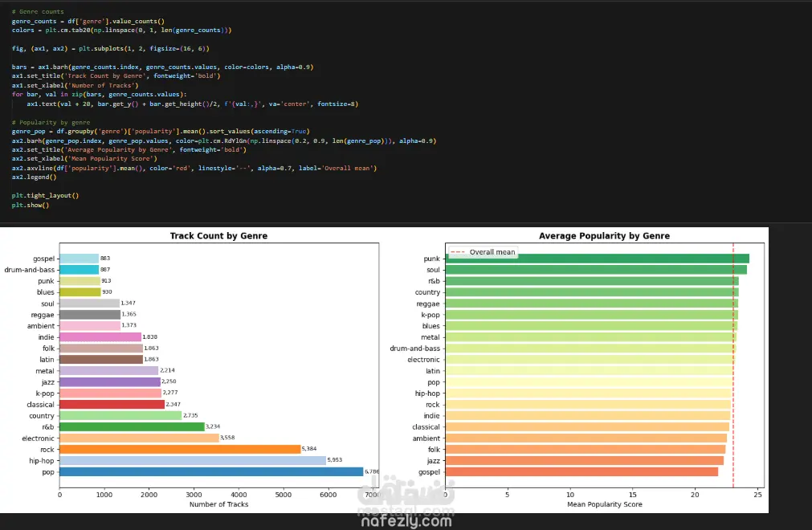Click the light blue hip-hop bar in Track Count chart
Screen dimensions: 812x530
point(193,461)
